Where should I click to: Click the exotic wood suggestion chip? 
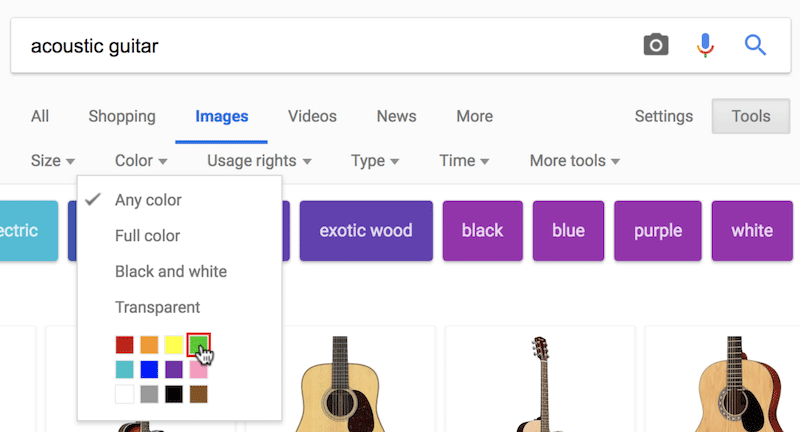[365, 231]
